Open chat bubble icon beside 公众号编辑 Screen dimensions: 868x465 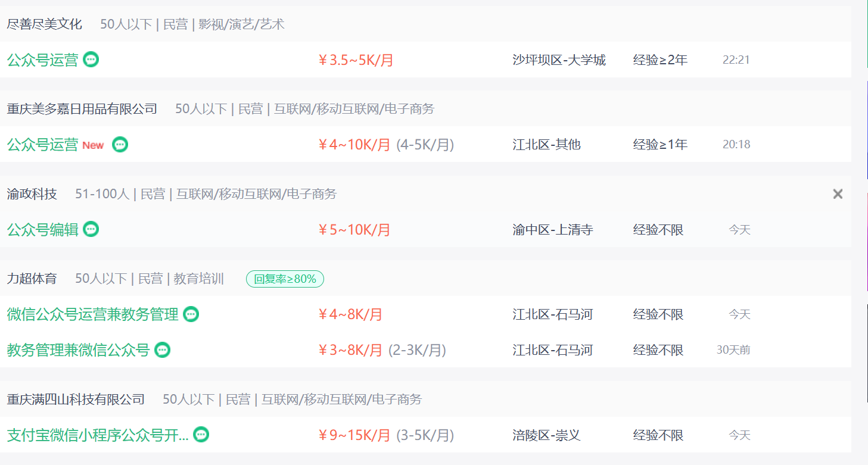coord(91,229)
